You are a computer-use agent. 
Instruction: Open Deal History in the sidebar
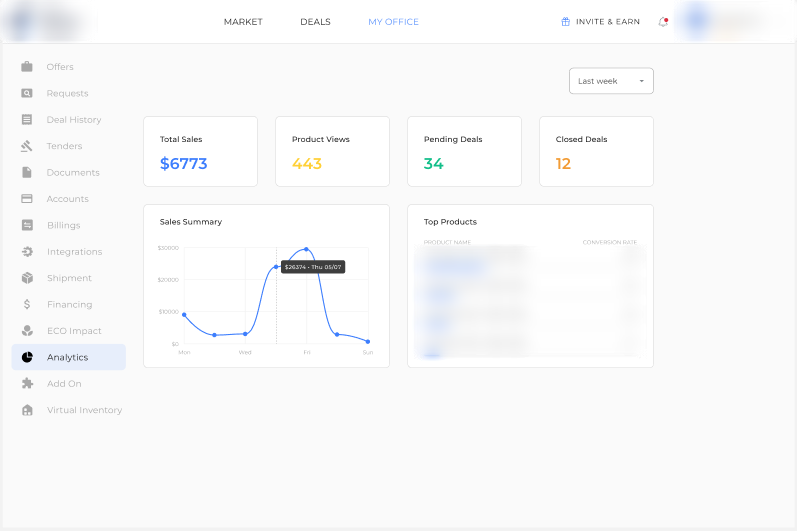tap(73, 120)
